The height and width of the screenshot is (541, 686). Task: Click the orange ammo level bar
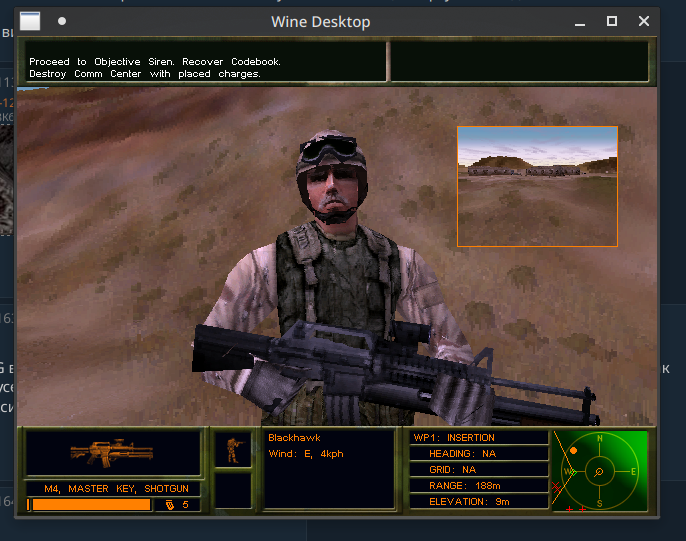pos(91,505)
